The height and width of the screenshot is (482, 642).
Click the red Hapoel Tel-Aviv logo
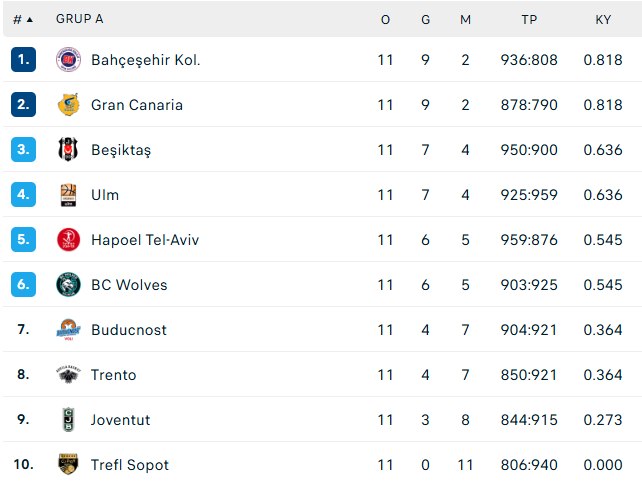(x=68, y=240)
